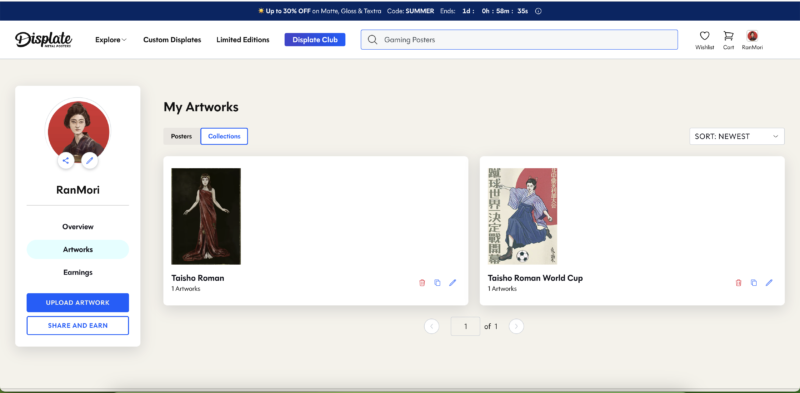Click the Upload Artwork button
Image resolution: width=800 pixels, height=393 pixels.
78,303
